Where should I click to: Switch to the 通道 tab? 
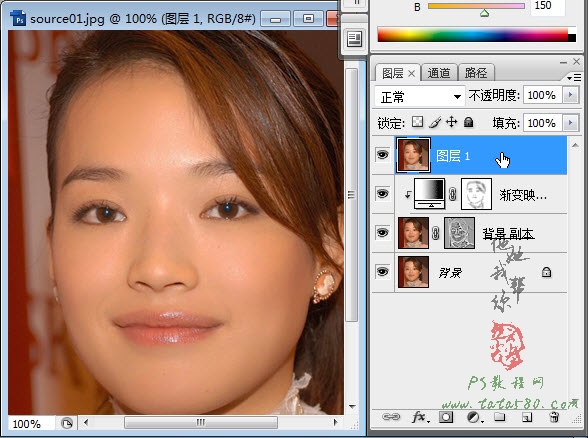[x=439, y=73]
